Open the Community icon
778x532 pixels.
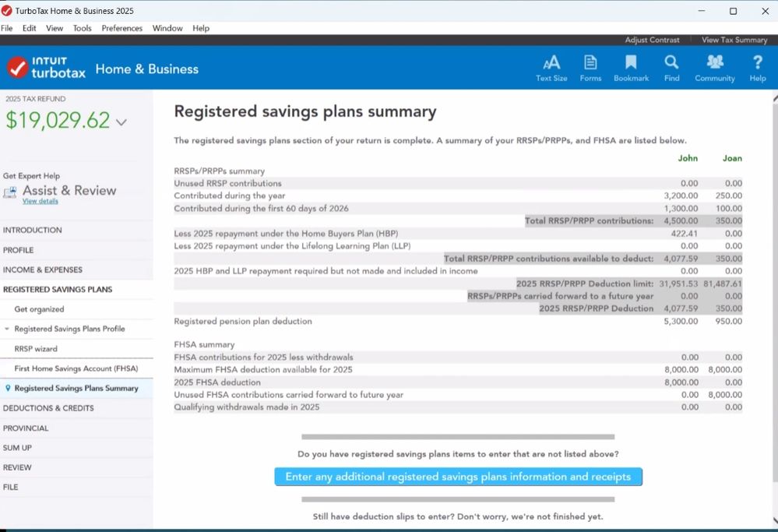tap(714, 67)
